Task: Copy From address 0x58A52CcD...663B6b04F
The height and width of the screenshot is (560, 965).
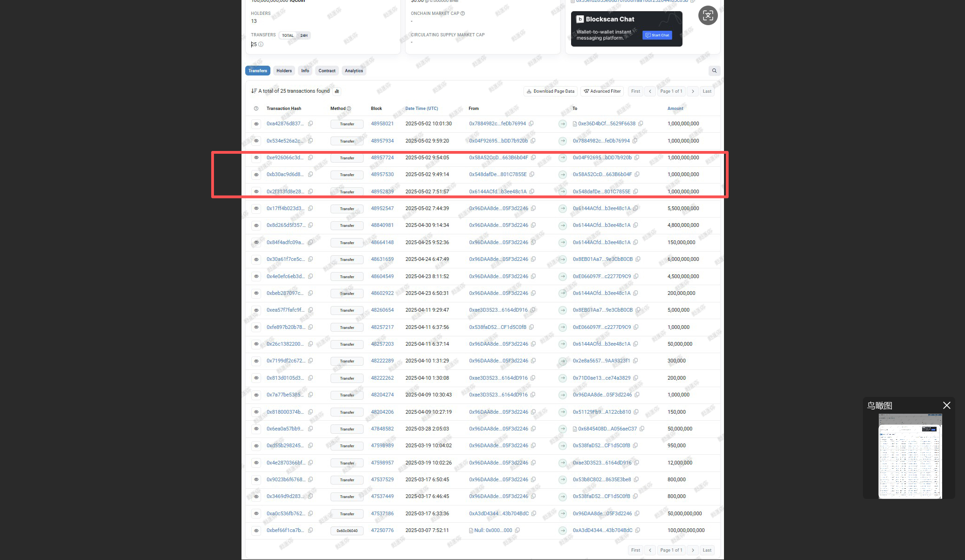Action: point(533,157)
